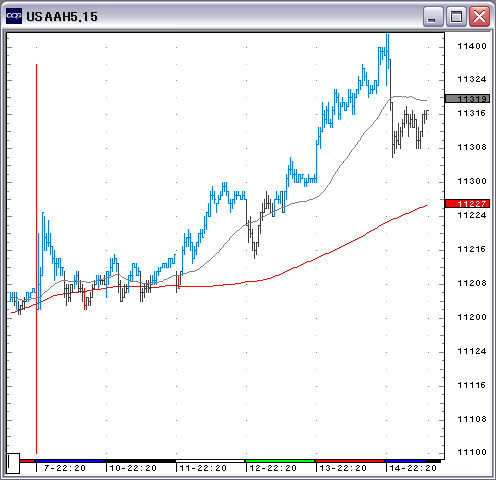Select the red session bar above 13-22:20
The height and width of the screenshot is (480, 496).
pyautogui.click(x=350, y=461)
